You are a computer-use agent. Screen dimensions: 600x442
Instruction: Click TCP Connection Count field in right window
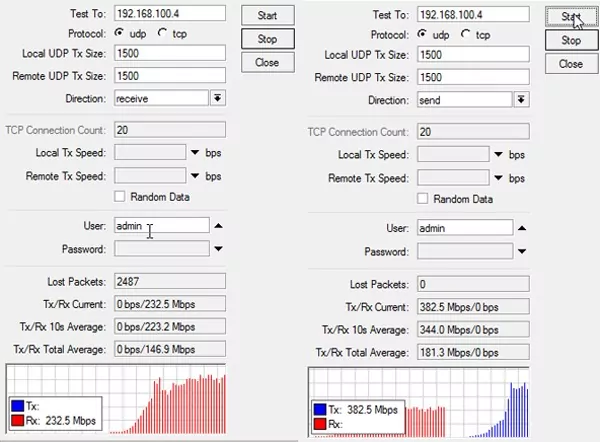pyautogui.click(x=473, y=132)
